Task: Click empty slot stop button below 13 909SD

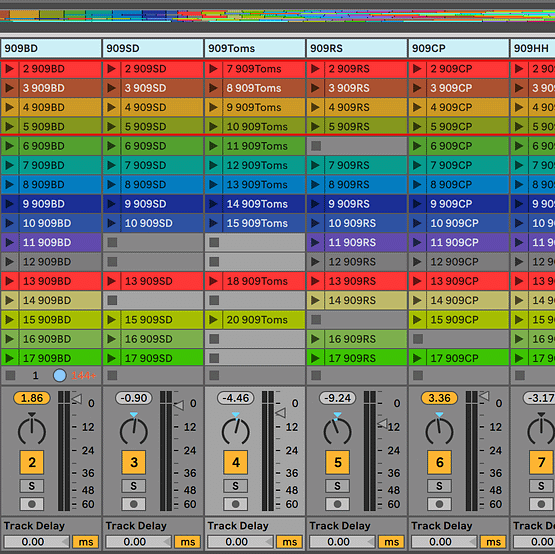Action: tap(113, 301)
